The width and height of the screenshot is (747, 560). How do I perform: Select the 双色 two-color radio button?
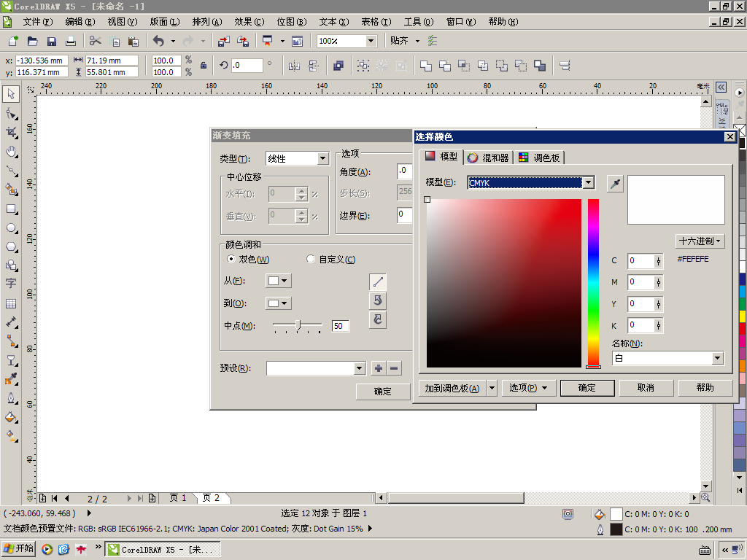click(231, 259)
